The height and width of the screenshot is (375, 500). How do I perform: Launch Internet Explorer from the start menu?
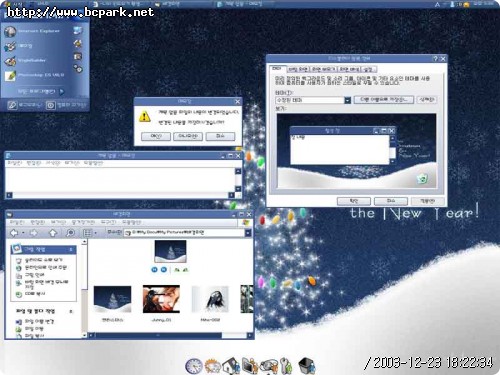click(x=32, y=31)
